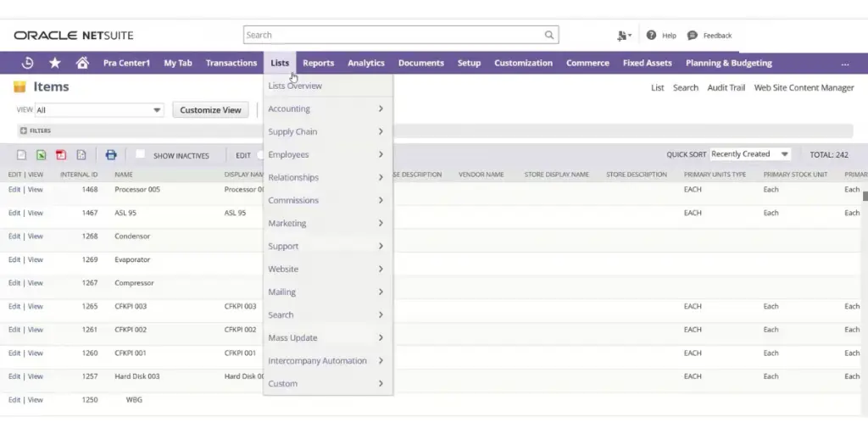
Task: Edit the Processor 005 item
Action: click(14, 189)
